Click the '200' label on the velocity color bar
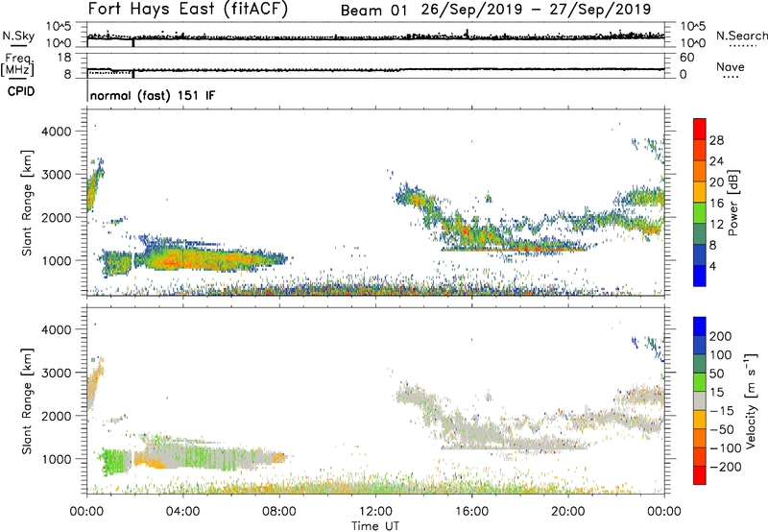This screenshot has width=768, height=532. 721,336
